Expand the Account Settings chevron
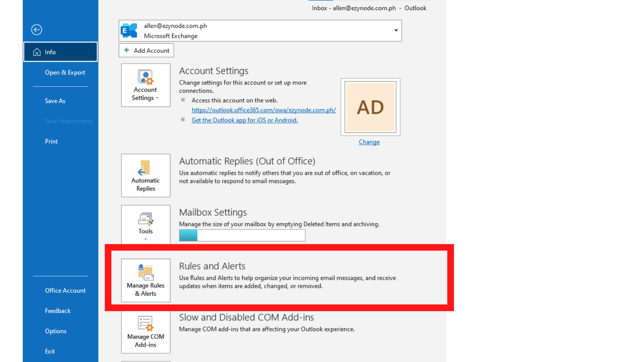 click(157, 98)
